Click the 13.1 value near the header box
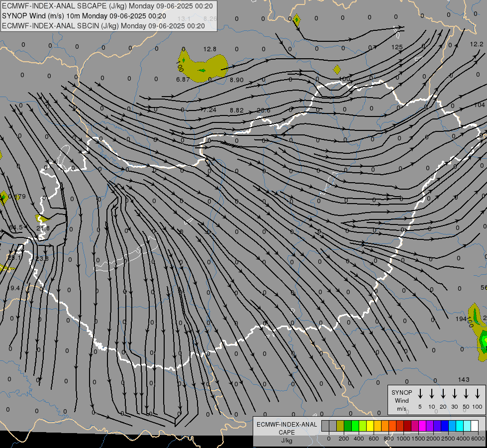487x448 pixels. click(184, 18)
